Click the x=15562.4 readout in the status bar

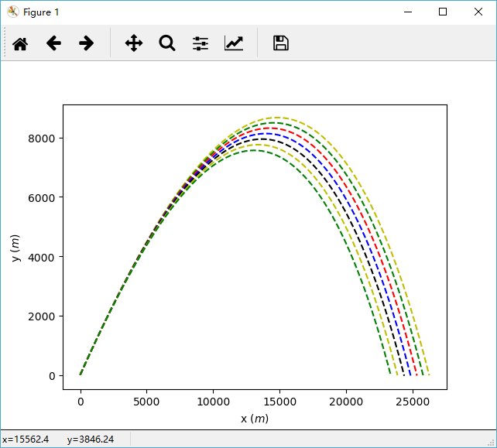click(x=26, y=439)
